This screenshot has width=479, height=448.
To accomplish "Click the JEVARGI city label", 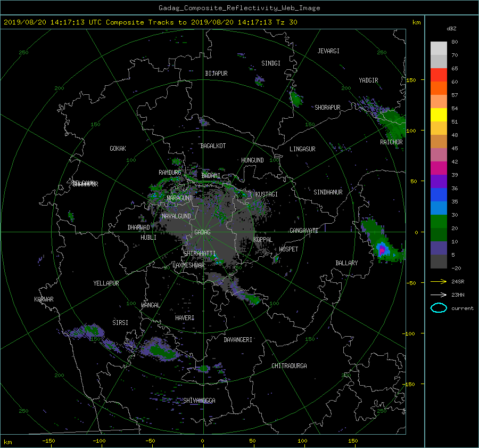I will (328, 51).
